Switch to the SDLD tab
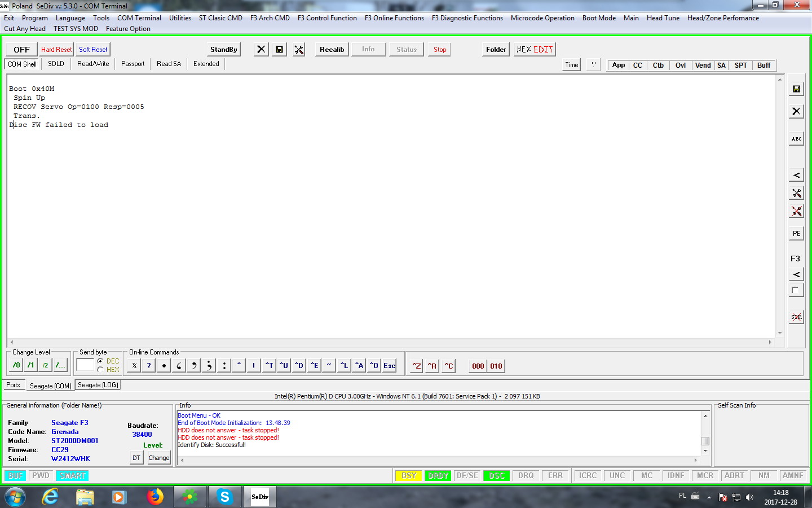Viewport: 812px width, 508px height. 56,64
